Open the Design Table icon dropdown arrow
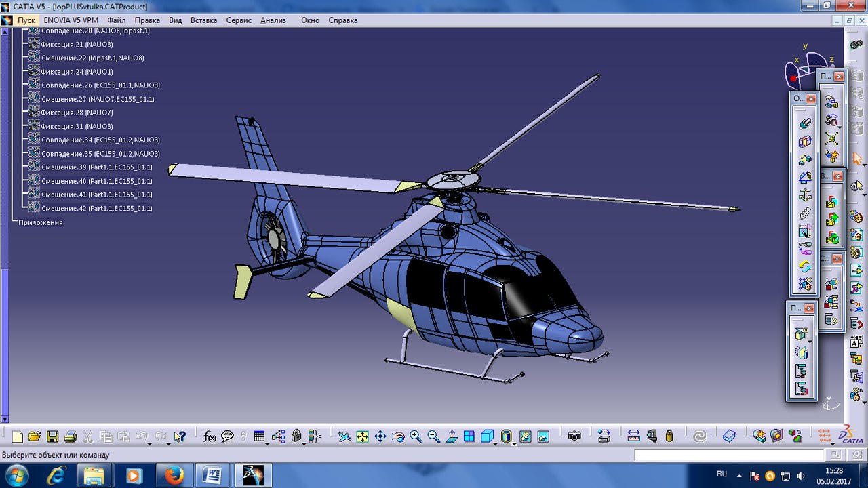This screenshot has width=868, height=488. click(x=267, y=443)
